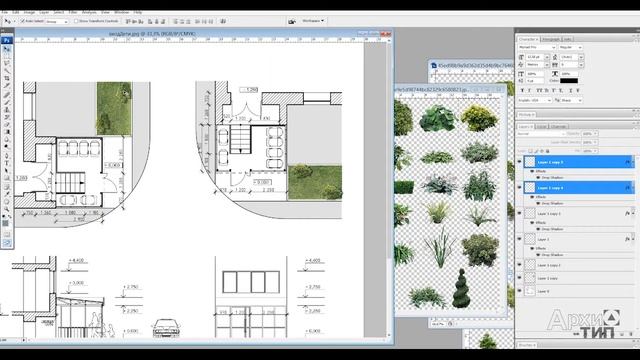Toggle the lock transparent pixels icon
640x360 pixels.
(x=531, y=151)
